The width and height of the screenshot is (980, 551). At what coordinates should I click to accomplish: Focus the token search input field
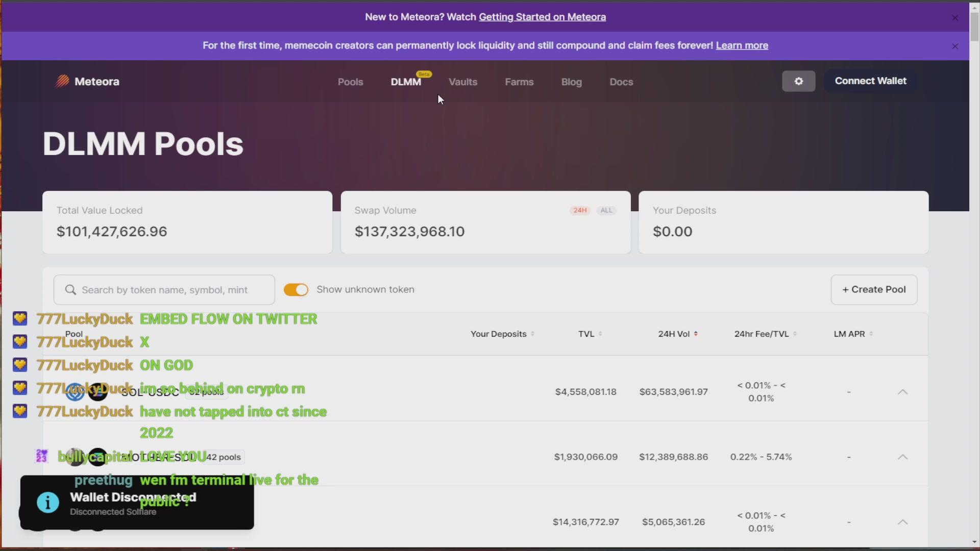click(x=174, y=290)
